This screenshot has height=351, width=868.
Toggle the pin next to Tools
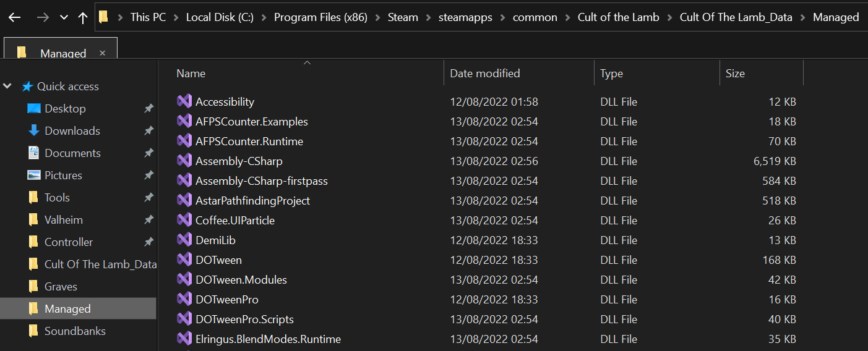pos(148,198)
